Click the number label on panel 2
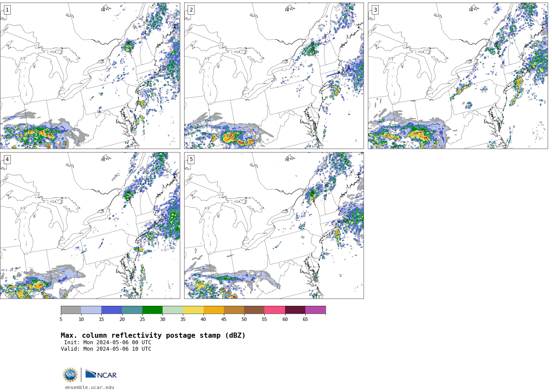552x392 pixels. (x=191, y=10)
